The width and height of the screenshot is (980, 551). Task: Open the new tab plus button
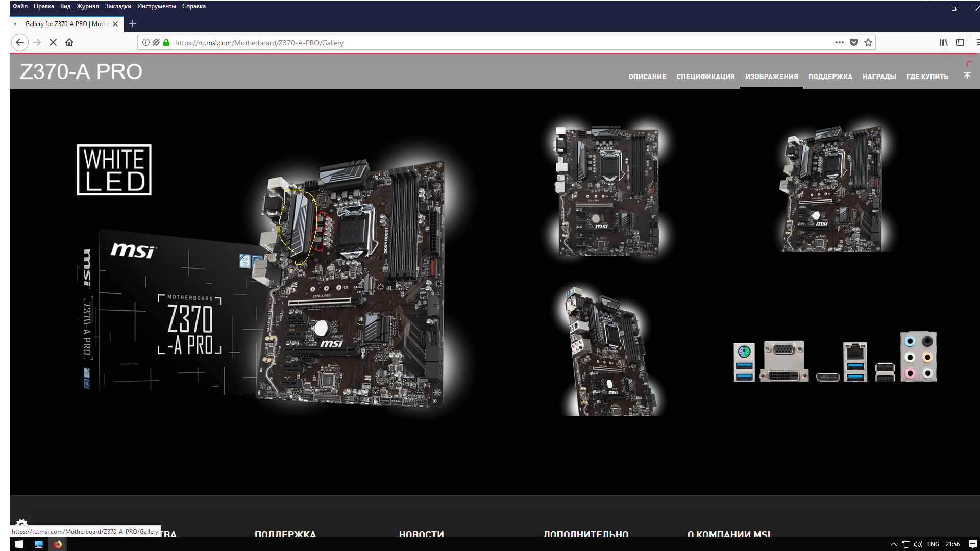coord(133,23)
